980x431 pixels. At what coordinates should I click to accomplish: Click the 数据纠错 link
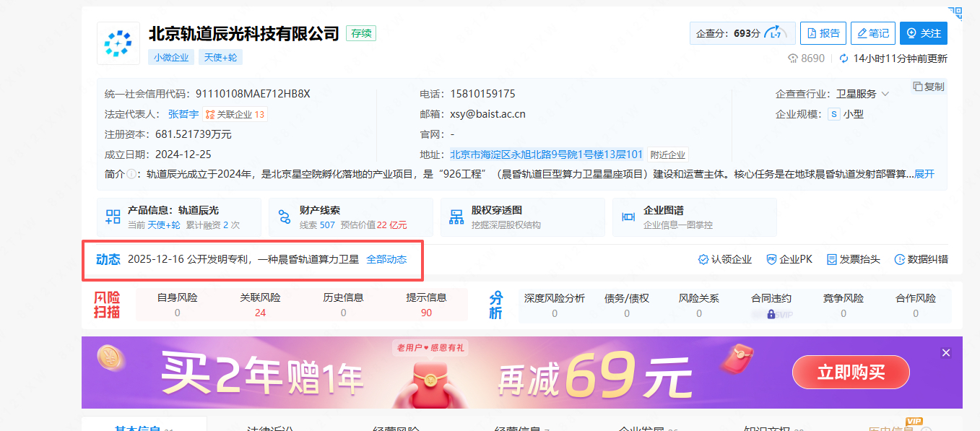tap(922, 259)
